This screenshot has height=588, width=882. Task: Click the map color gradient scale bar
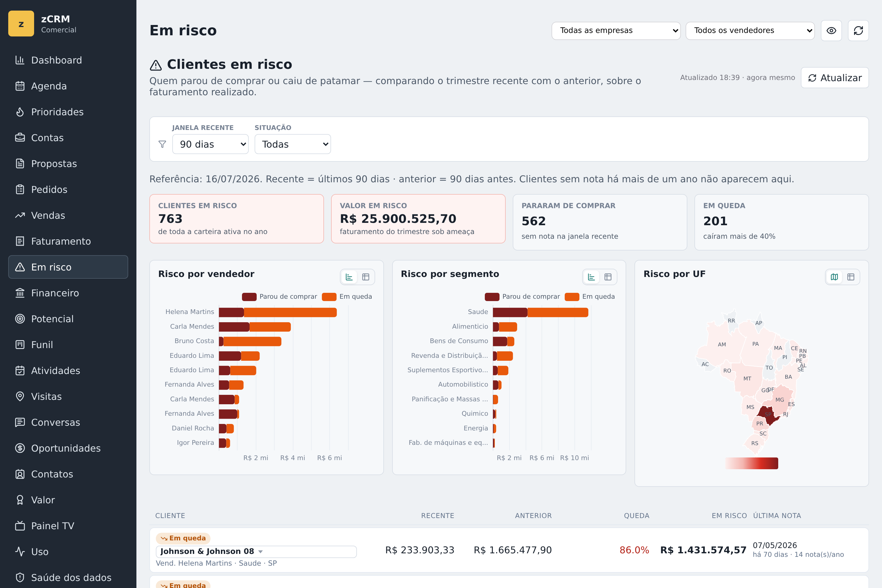click(751, 463)
